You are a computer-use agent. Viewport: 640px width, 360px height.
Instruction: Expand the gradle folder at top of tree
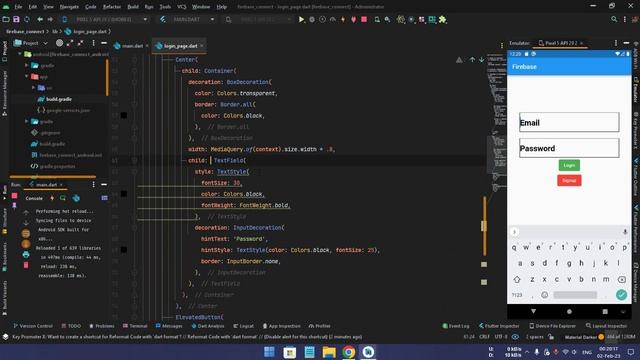click(27, 65)
